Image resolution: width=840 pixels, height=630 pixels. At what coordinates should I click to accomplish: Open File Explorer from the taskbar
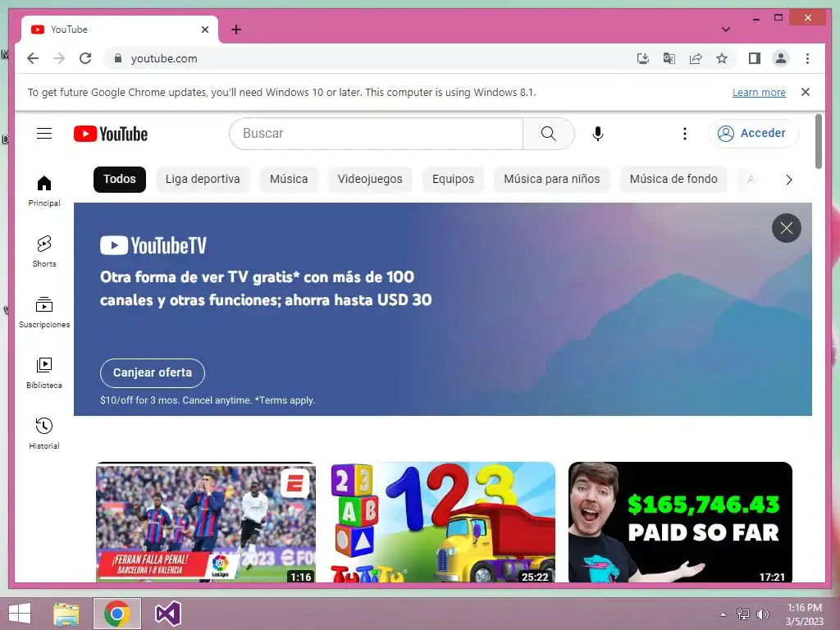[66, 614]
